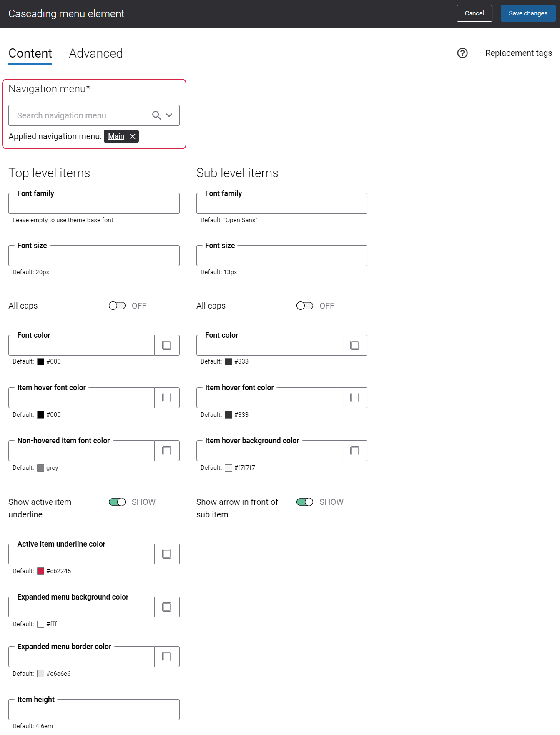The image size is (560, 735).
Task: Click the search magnifier in navigation menu field
Action: point(156,115)
